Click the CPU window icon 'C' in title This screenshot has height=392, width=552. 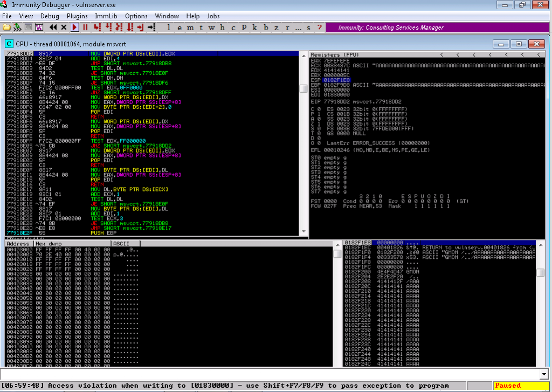click(x=9, y=44)
